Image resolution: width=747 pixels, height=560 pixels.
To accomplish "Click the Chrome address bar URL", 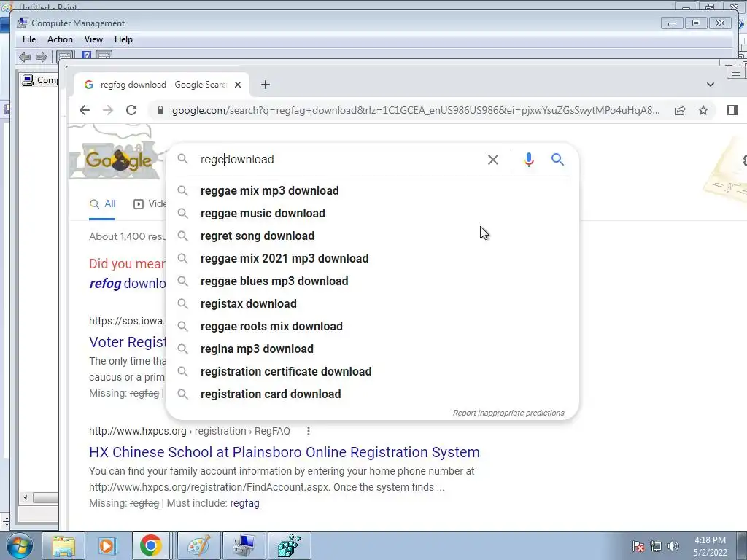I will 415,111.
